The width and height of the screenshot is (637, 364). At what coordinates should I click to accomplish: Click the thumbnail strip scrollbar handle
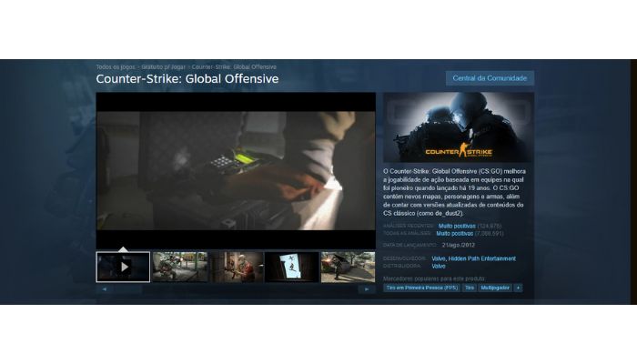tap(127, 289)
